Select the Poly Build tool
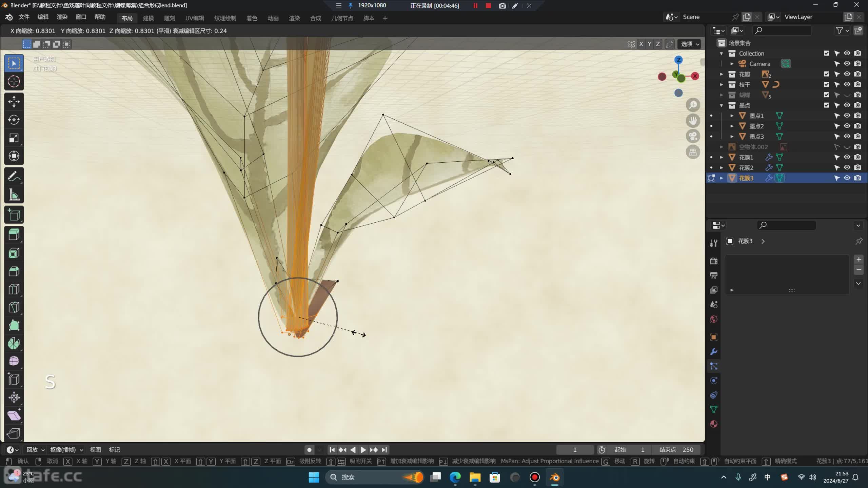 (x=14, y=325)
